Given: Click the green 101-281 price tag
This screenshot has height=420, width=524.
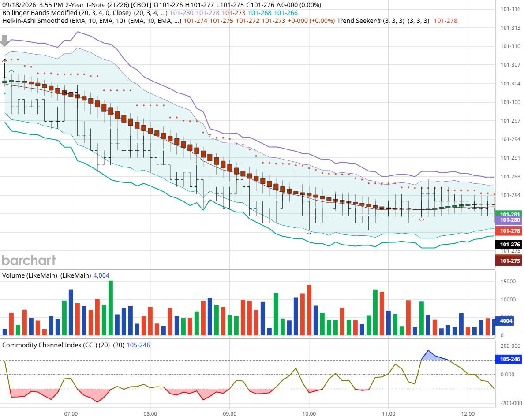Looking at the screenshot, I should (x=509, y=214).
